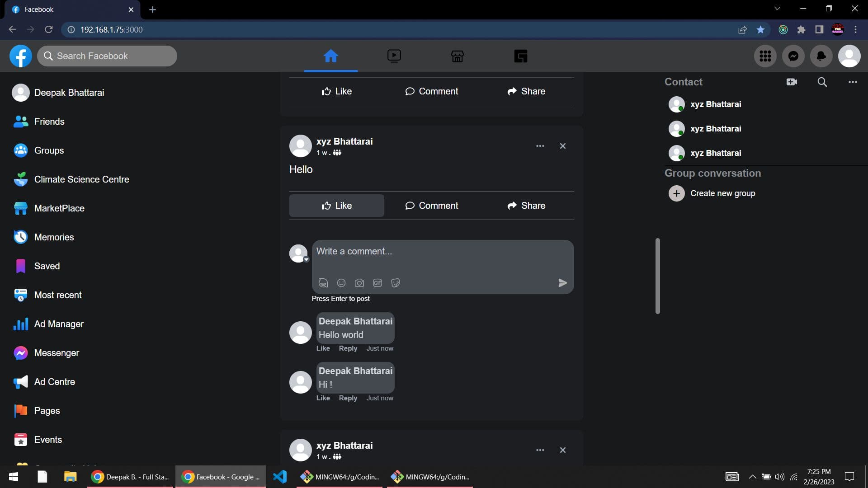Open the Facebook logo home link
The image size is (868, 488).
point(21,56)
